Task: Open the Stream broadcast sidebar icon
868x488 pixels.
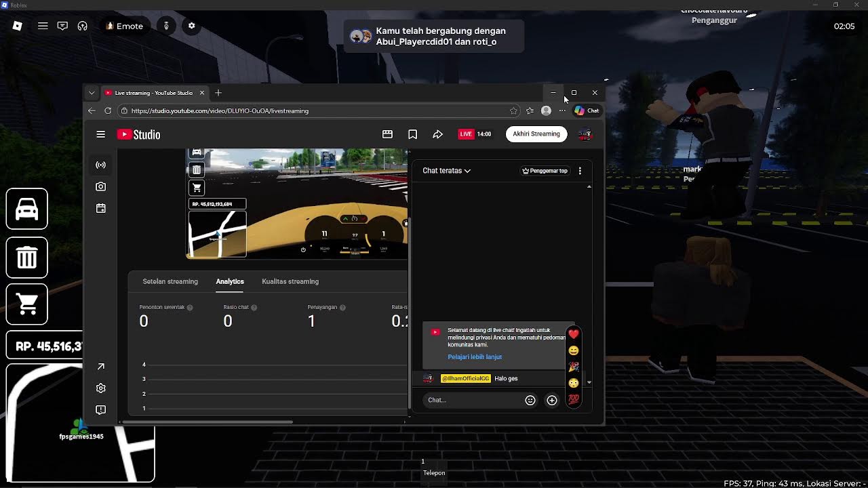Action: pyautogui.click(x=100, y=165)
